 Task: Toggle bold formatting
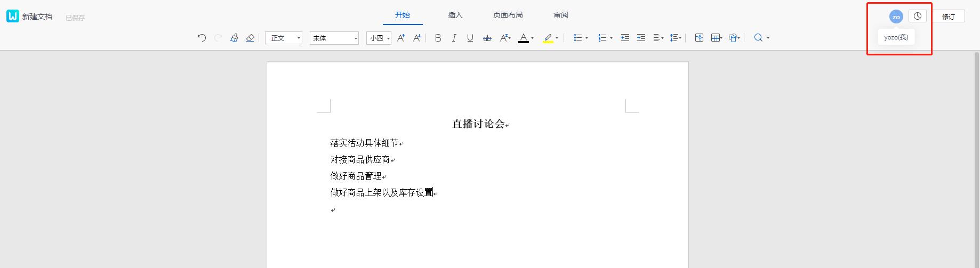point(438,38)
